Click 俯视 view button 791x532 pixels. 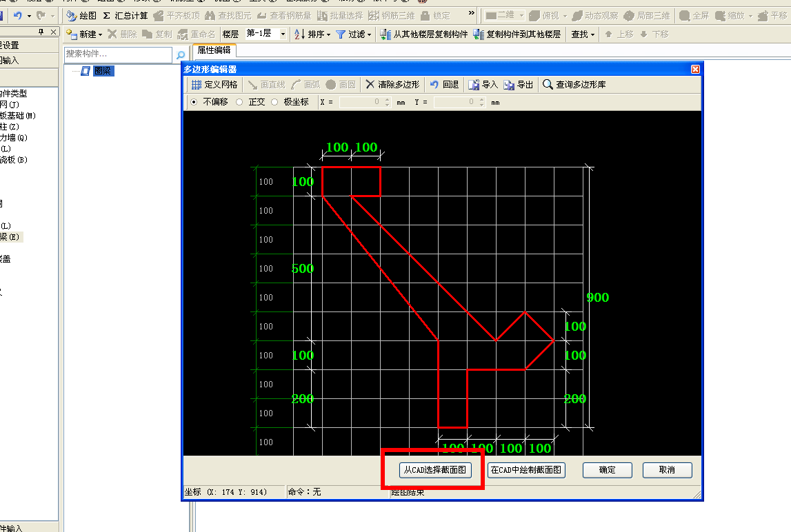[x=544, y=16]
